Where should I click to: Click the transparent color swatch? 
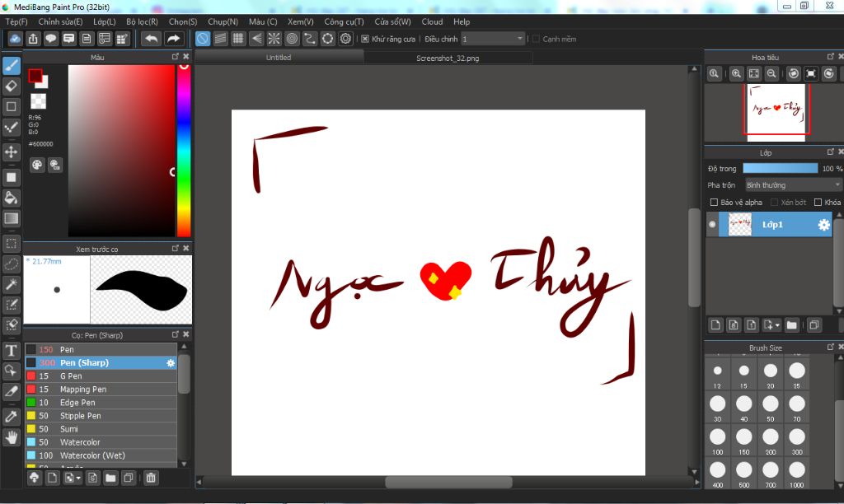pyautogui.click(x=38, y=101)
